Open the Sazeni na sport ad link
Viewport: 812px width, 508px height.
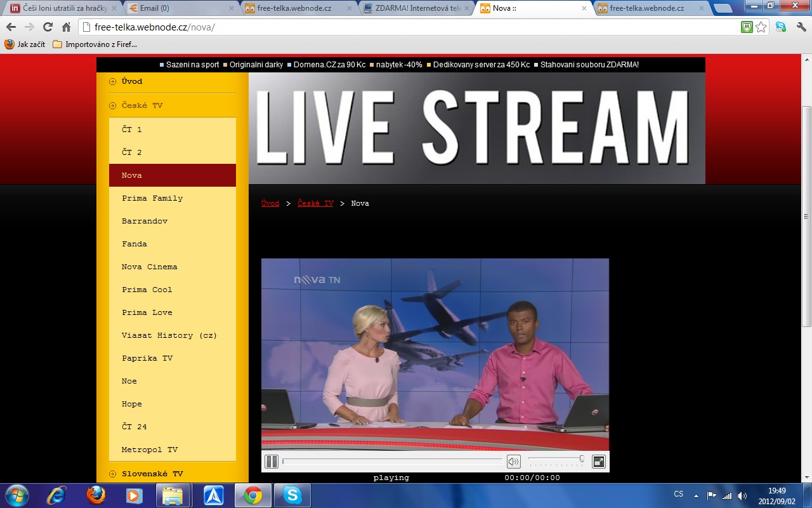192,65
